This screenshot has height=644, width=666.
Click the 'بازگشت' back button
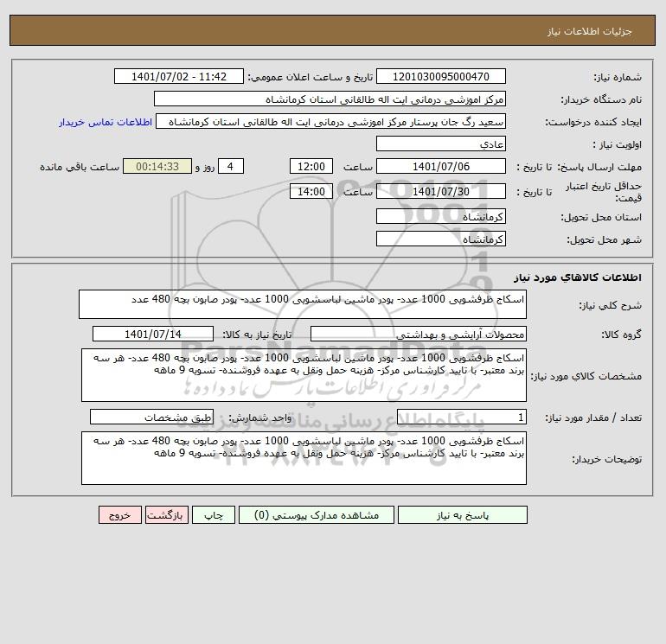tap(166, 515)
